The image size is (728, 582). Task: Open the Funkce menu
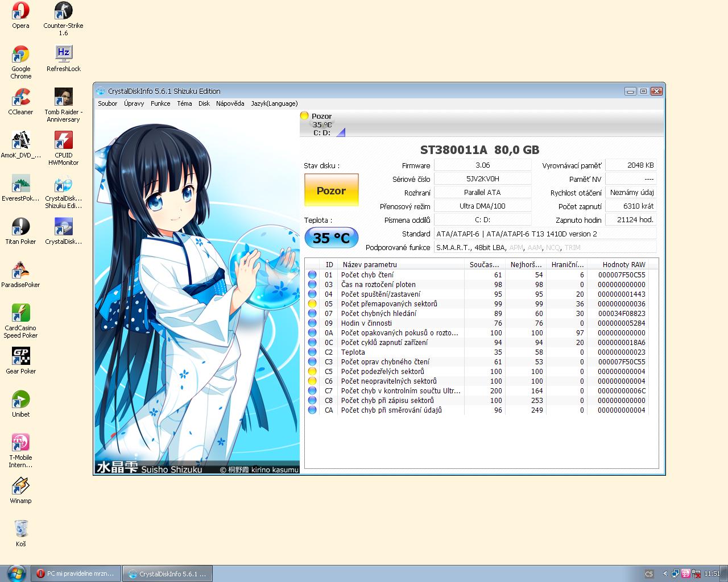(160, 103)
